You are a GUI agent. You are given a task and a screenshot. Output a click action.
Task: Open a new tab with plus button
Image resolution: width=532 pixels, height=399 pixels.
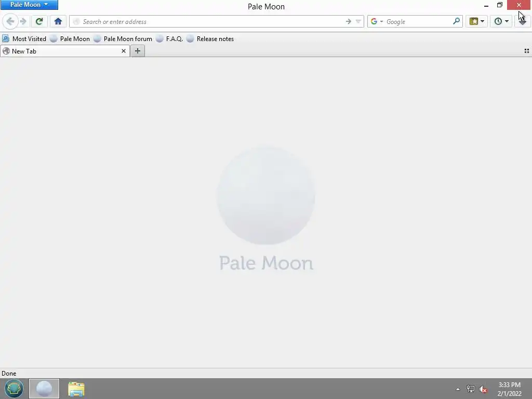[138, 51]
